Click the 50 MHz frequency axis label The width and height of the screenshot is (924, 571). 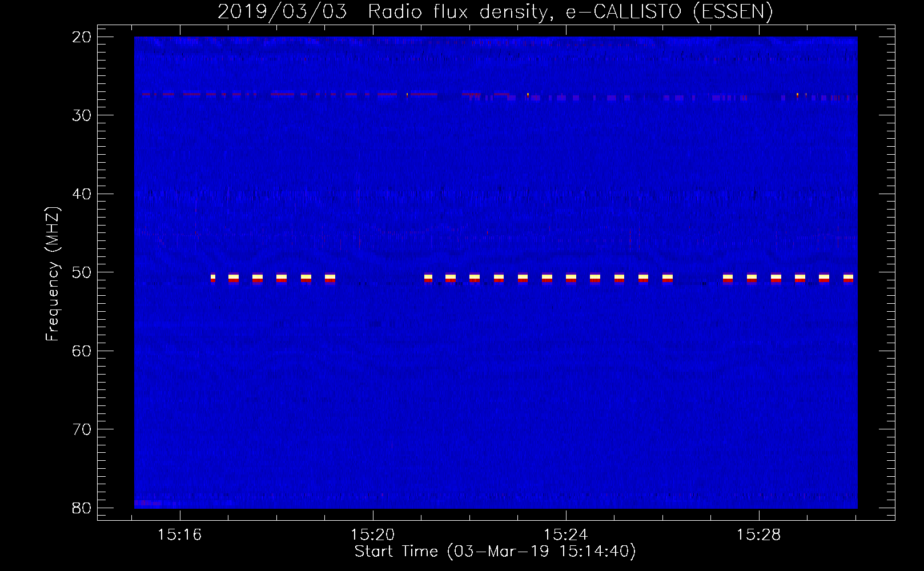coord(82,272)
